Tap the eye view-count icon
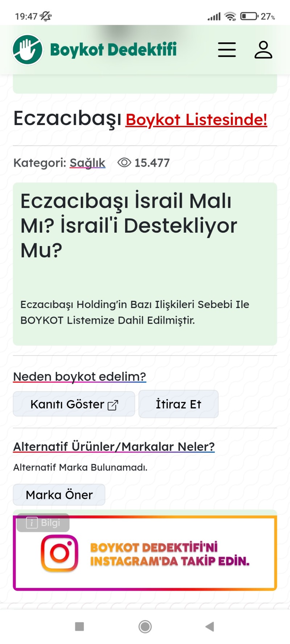Screen dimensions: 290x644 pos(124,163)
